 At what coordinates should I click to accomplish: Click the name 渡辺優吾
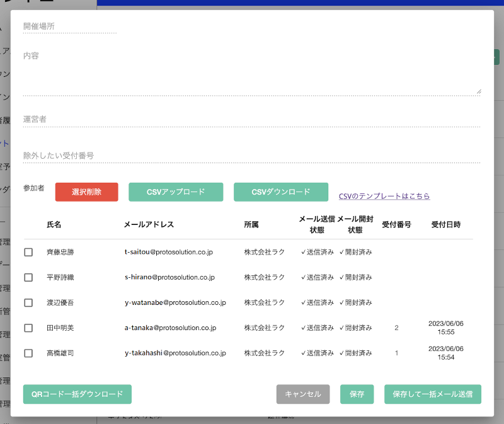pyautogui.click(x=60, y=303)
